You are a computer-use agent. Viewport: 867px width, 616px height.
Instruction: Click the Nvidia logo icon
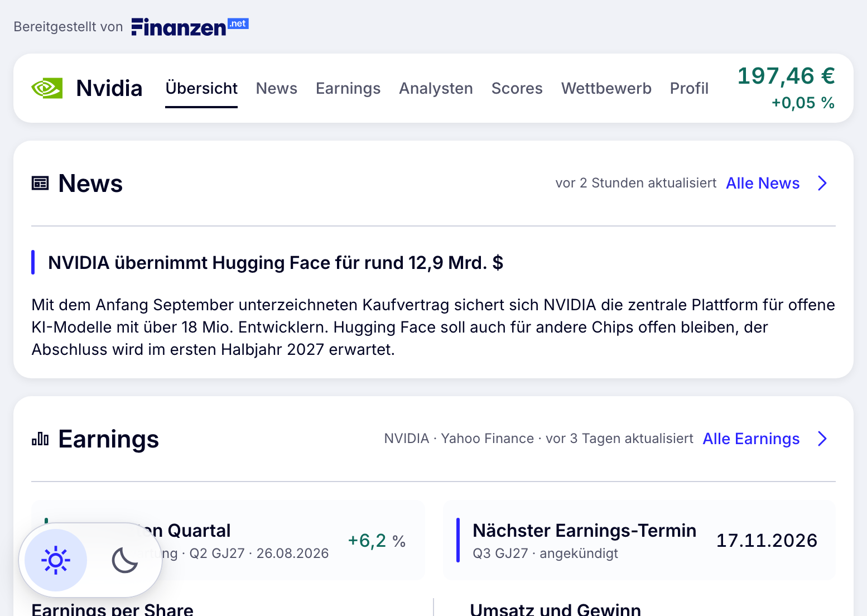coord(47,88)
